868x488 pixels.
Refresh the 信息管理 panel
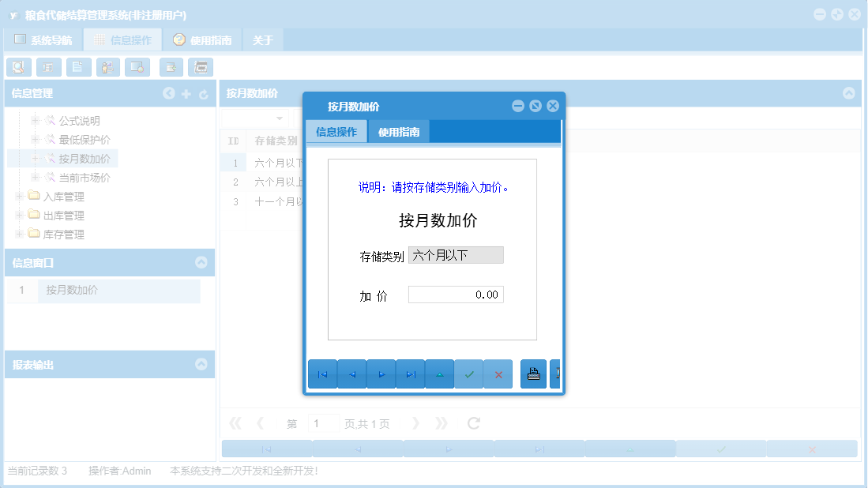coord(204,93)
